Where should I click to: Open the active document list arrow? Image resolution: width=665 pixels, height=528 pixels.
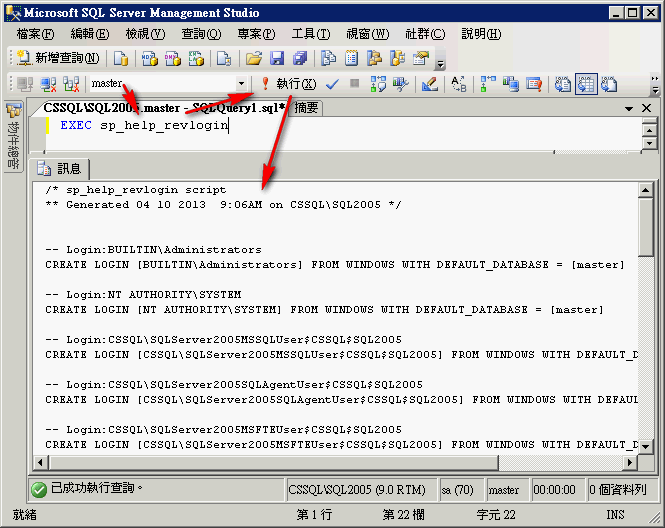(x=629, y=108)
